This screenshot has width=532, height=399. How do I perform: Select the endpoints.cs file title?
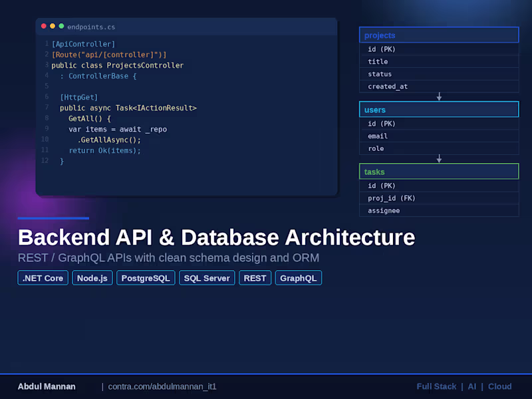pos(91,27)
